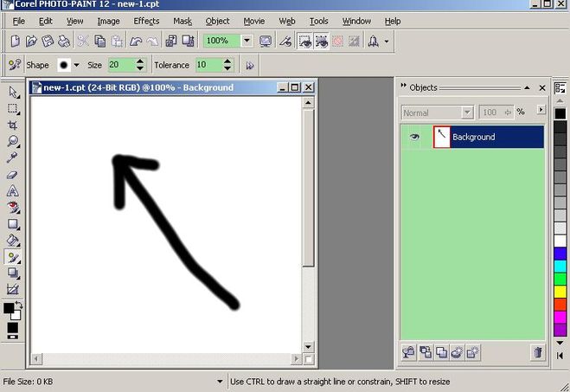The height and width of the screenshot is (392, 570).
Task: Click the Delete object trash icon
Action: point(537,352)
